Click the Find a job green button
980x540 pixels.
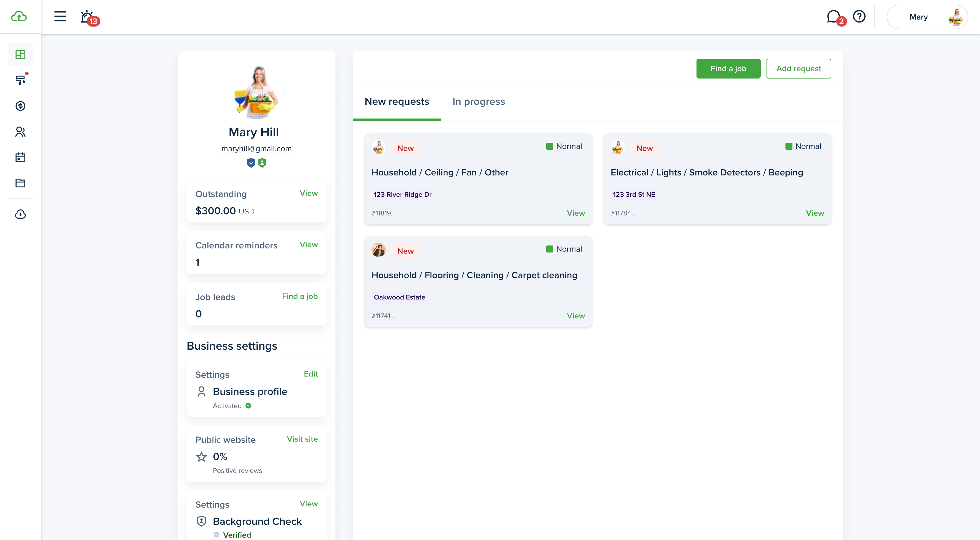click(728, 69)
